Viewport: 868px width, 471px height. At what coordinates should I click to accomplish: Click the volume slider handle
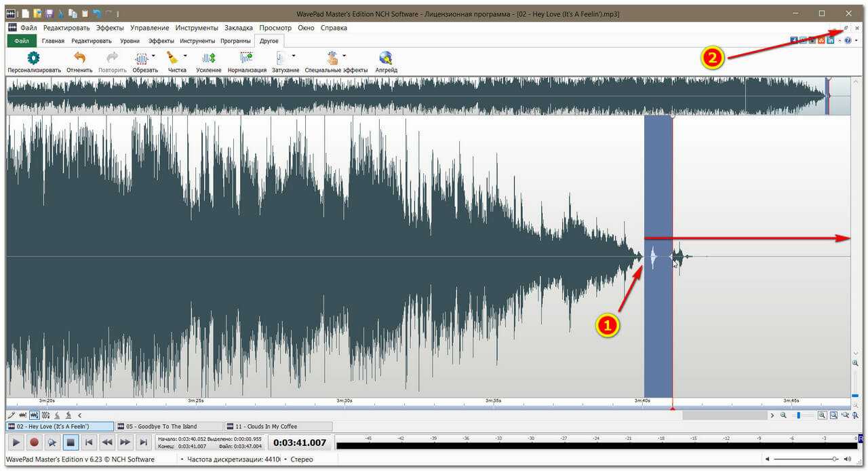pos(835,459)
